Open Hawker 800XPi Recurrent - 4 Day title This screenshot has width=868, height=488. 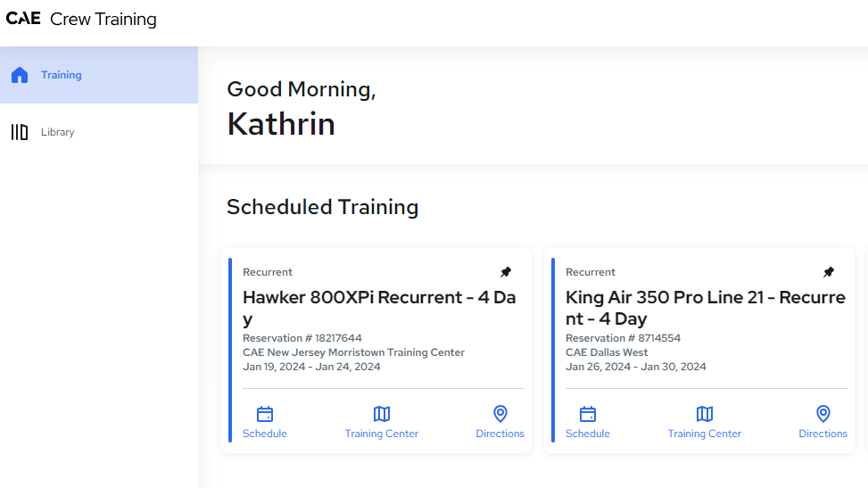pyautogui.click(x=379, y=308)
